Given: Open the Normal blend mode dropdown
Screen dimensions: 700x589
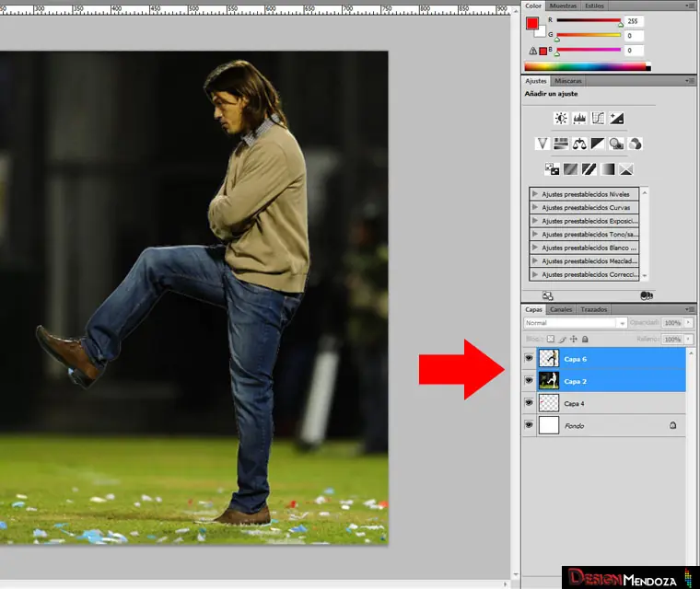Looking at the screenshot, I should (576, 323).
